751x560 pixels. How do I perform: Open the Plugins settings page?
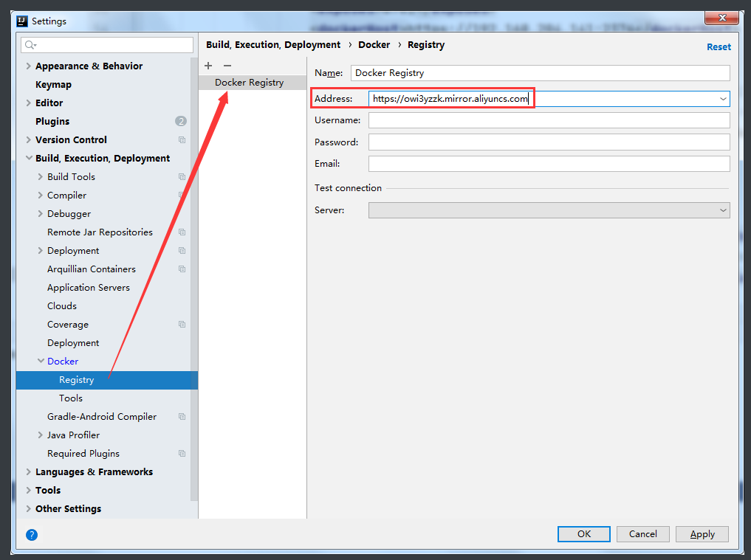[52, 121]
